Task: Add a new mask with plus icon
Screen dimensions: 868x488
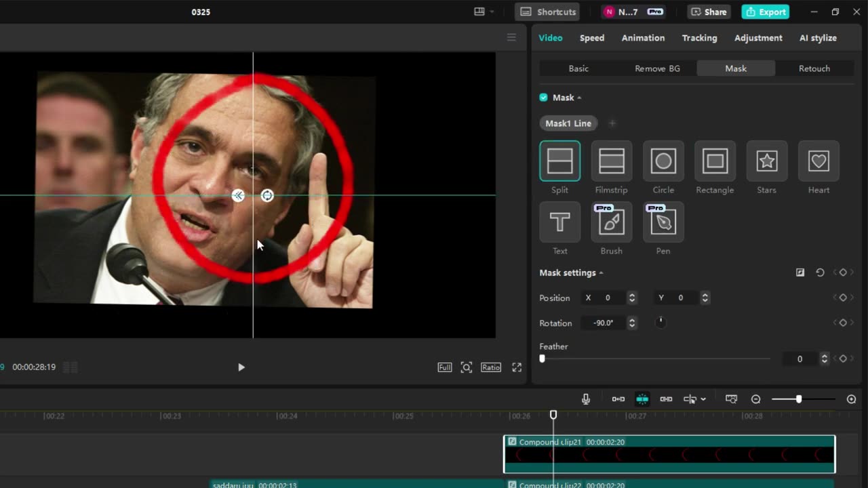Action: coord(612,123)
